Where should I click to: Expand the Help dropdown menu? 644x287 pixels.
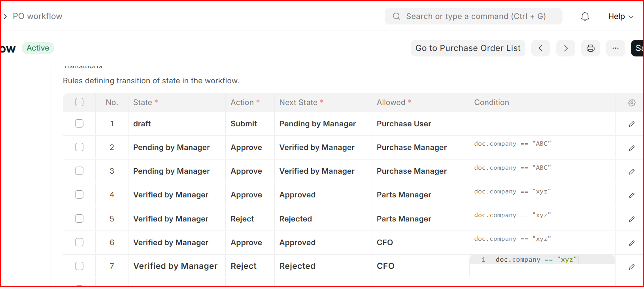coord(620,16)
